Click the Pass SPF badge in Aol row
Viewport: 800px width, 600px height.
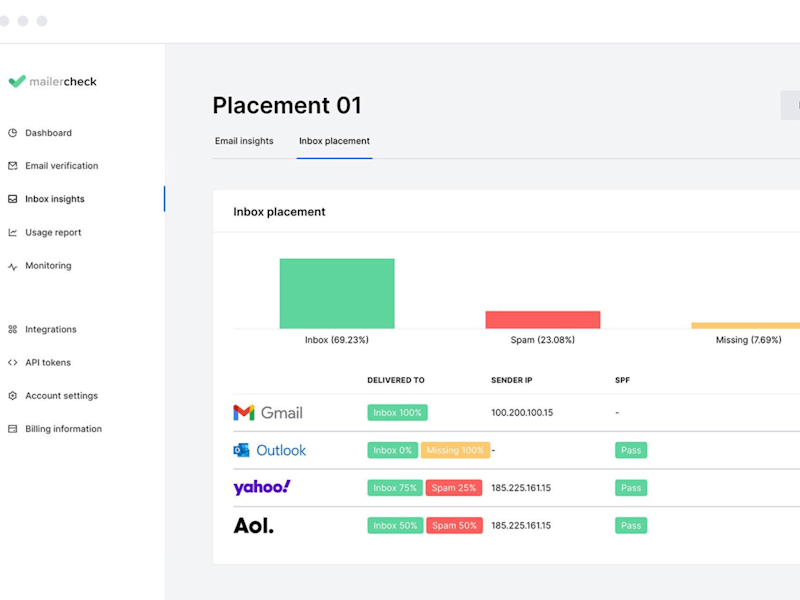(631, 526)
